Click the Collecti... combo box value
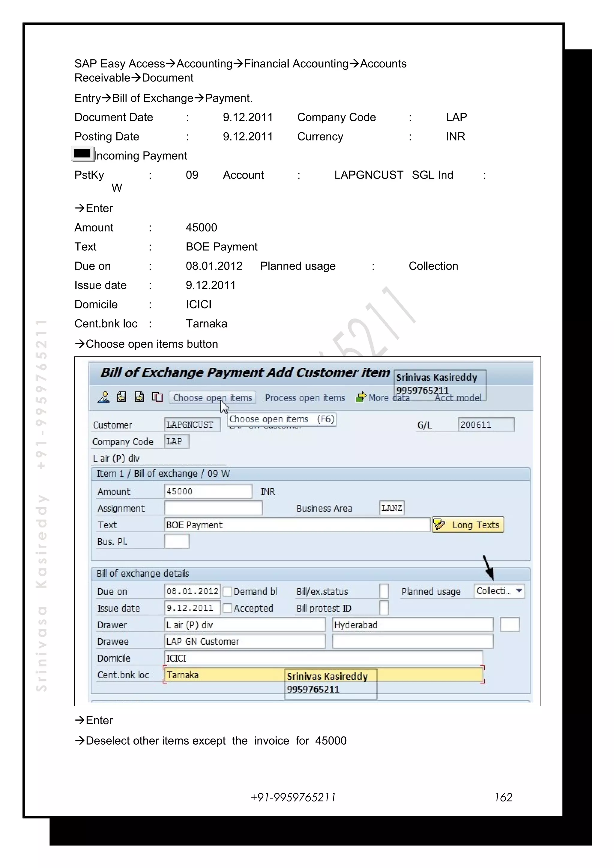This screenshot has height=868, width=614. (493, 591)
